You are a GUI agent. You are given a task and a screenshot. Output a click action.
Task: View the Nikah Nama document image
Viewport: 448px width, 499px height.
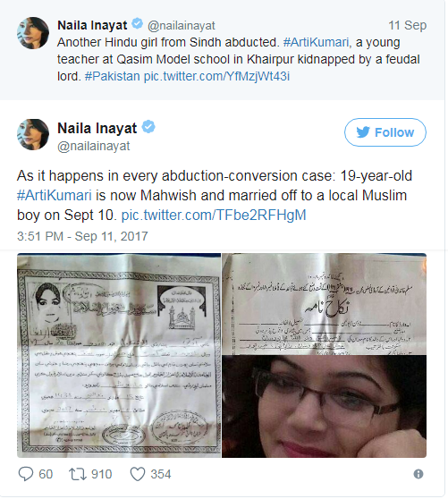(x=324, y=304)
